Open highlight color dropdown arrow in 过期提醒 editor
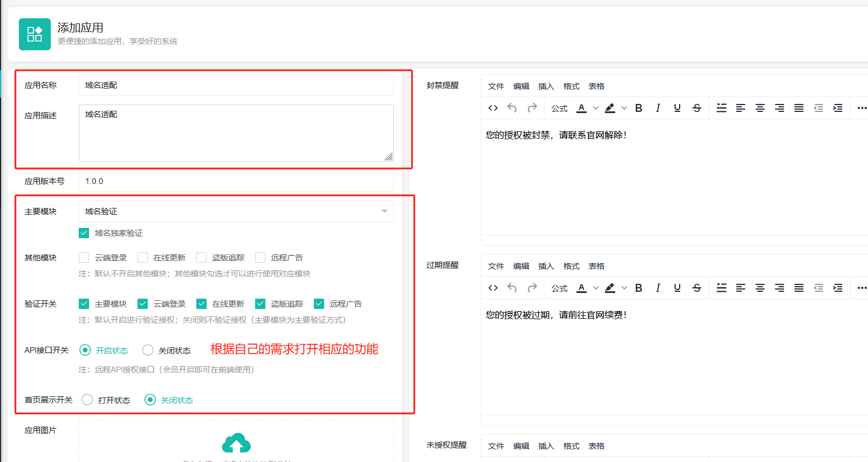The image size is (868, 462). [x=624, y=288]
